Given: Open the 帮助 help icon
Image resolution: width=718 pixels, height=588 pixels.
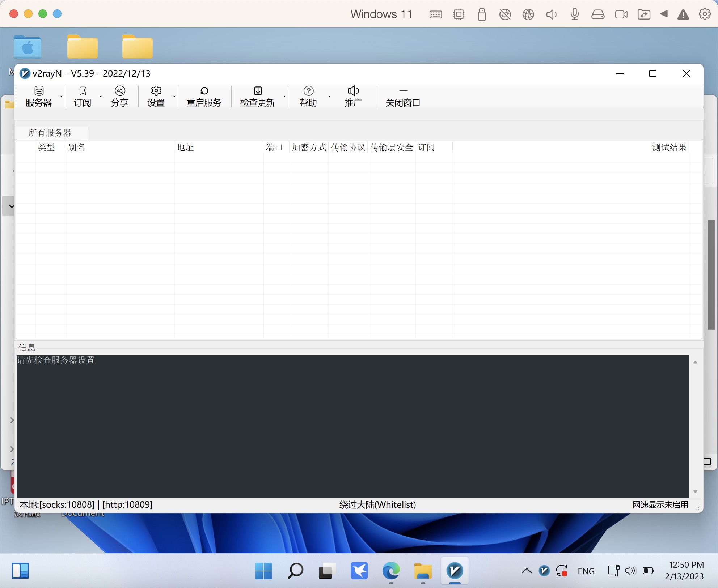Looking at the screenshot, I should 308,91.
